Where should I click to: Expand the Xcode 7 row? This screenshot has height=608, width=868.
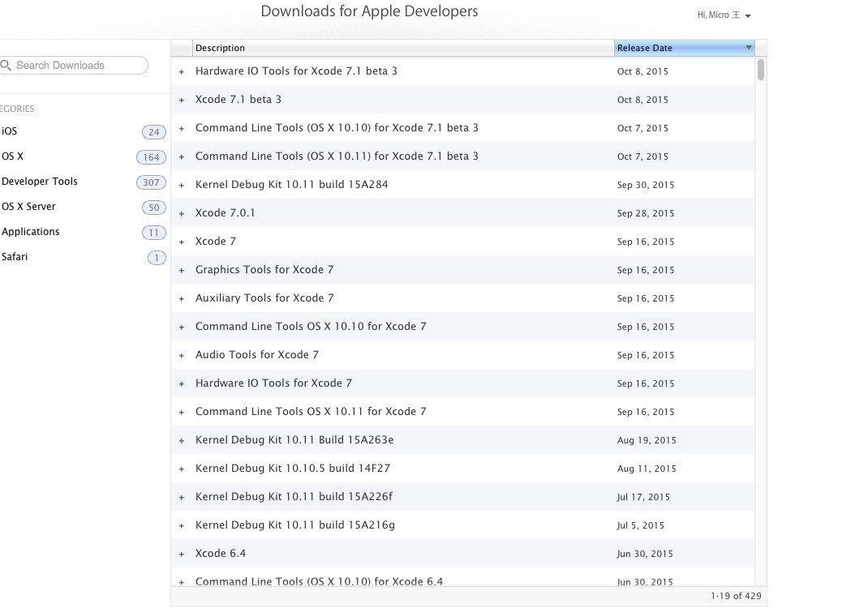click(x=182, y=242)
